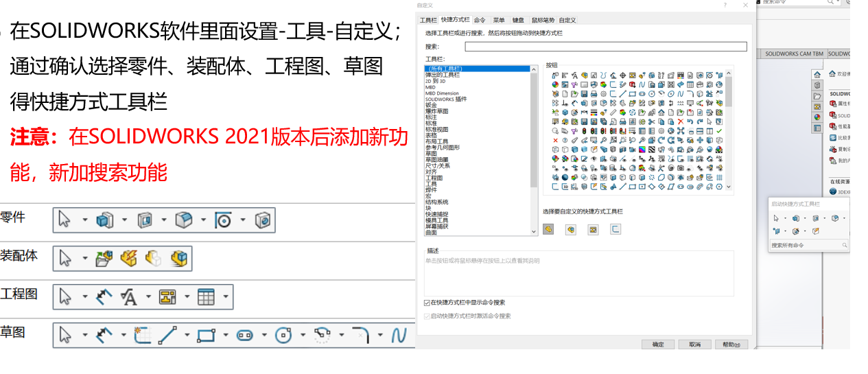The image size is (868, 374).
Task: Click smart dimension icon in 工程图 toolbar
Action: point(104,296)
